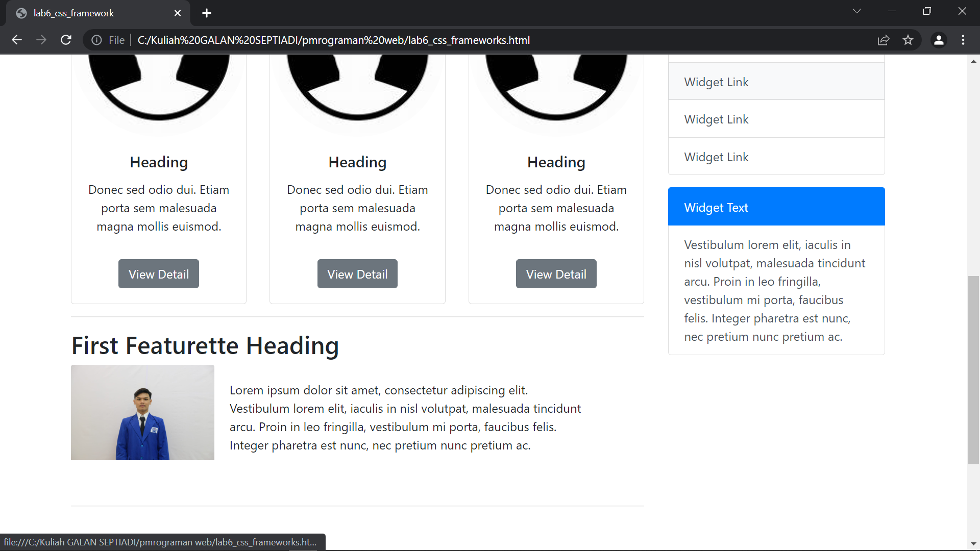Open the share menu

coord(884,40)
